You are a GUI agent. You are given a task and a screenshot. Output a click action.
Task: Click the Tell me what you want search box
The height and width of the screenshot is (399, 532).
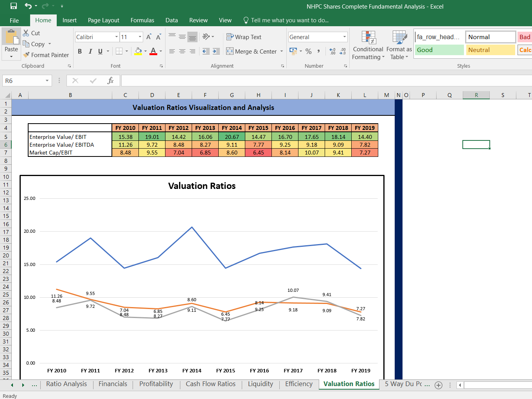(x=286, y=20)
